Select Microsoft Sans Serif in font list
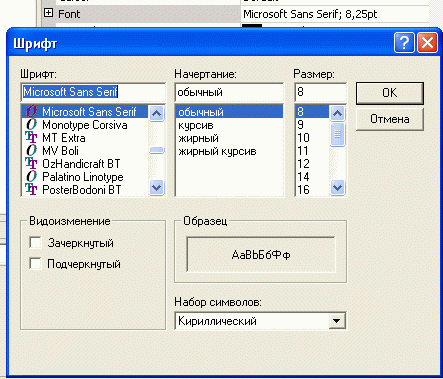 [85, 112]
